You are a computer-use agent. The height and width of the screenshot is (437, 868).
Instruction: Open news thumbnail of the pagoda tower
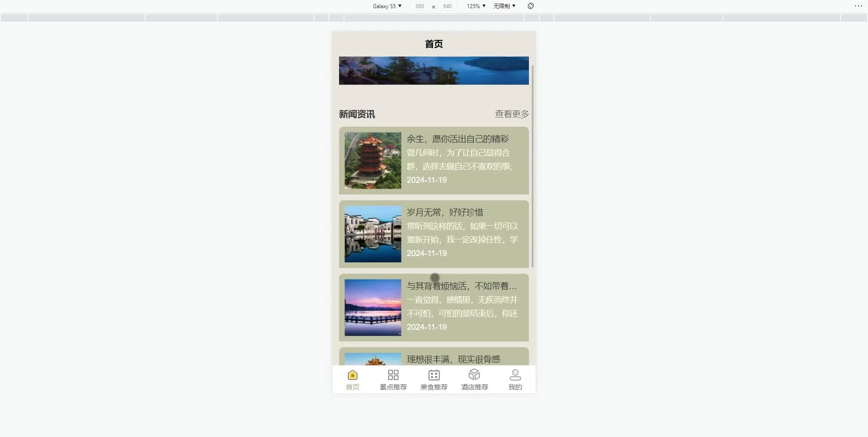point(373,161)
